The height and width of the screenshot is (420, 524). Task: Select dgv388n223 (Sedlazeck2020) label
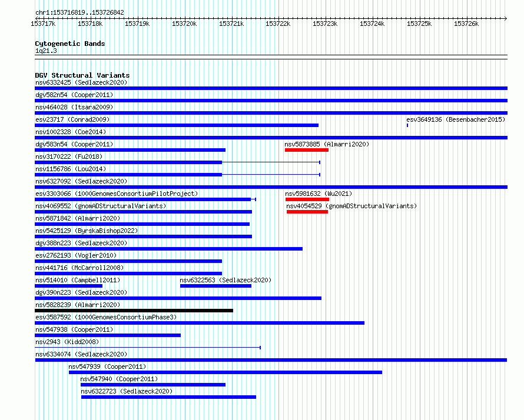[81, 243]
